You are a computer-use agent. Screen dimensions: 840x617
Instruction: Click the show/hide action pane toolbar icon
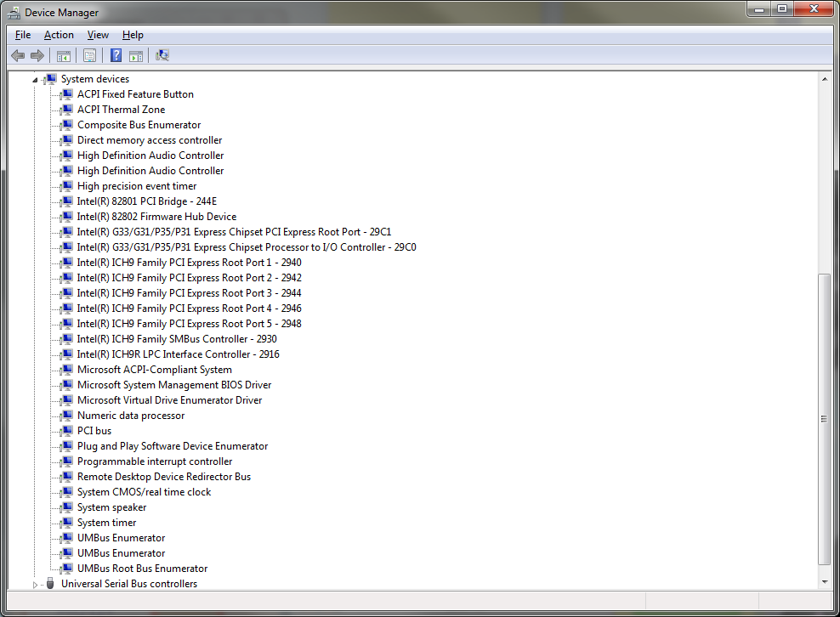(136, 55)
